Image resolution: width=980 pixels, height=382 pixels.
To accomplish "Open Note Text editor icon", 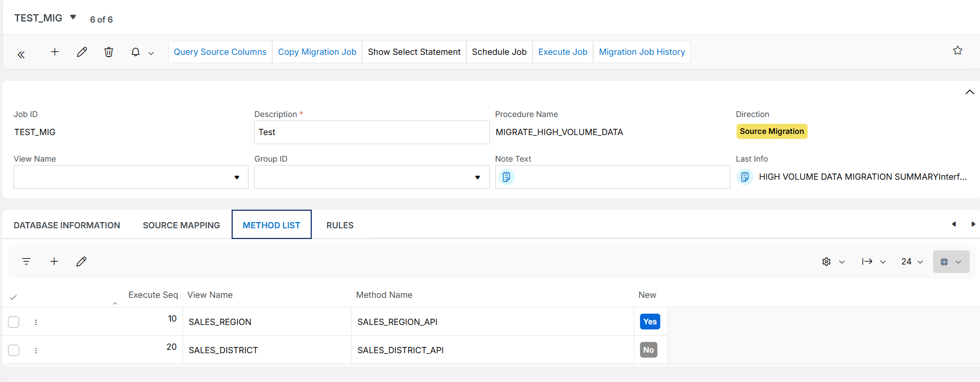I will coord(507,177).
